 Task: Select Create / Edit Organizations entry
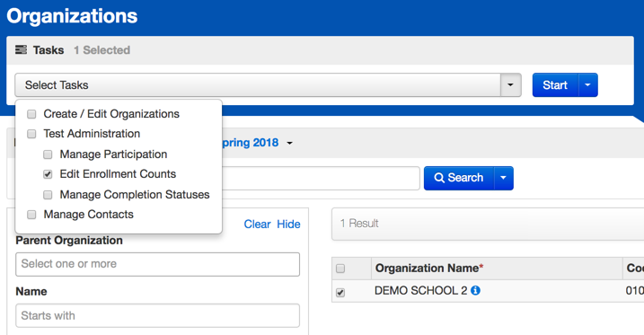[111, 114]
